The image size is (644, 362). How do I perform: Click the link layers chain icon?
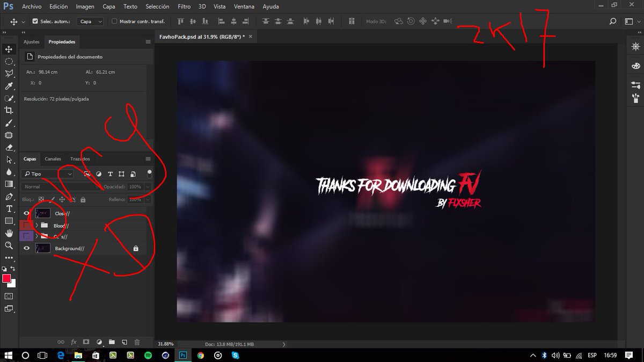pos(61,342)
